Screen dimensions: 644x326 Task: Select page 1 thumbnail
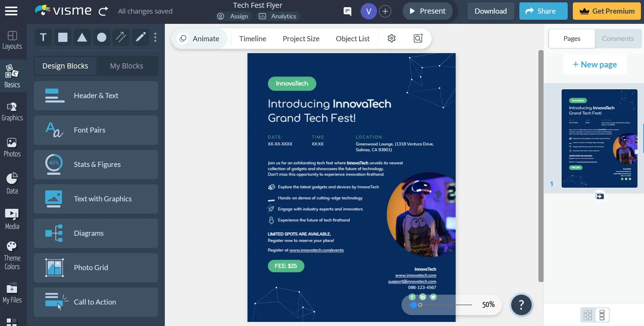[599, 138]
